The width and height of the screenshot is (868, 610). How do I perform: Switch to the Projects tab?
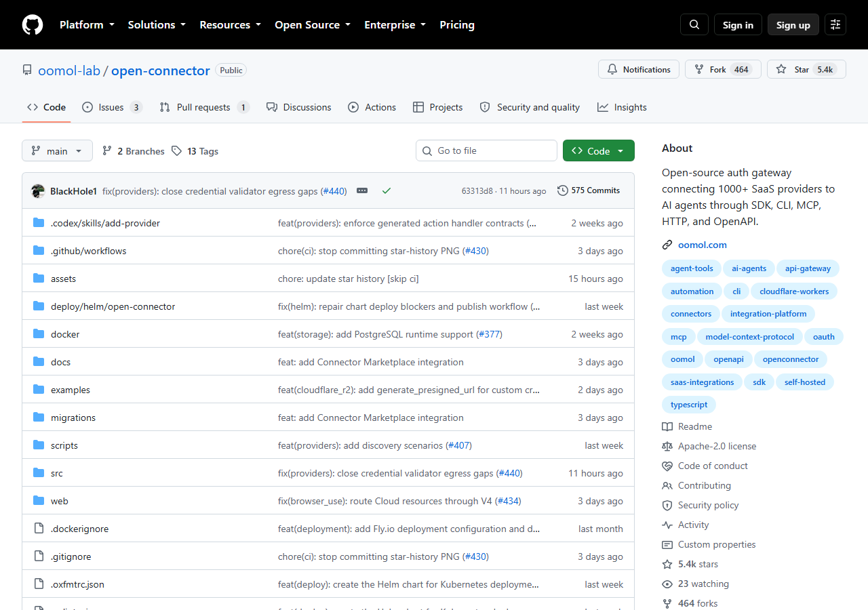[437, 107]
